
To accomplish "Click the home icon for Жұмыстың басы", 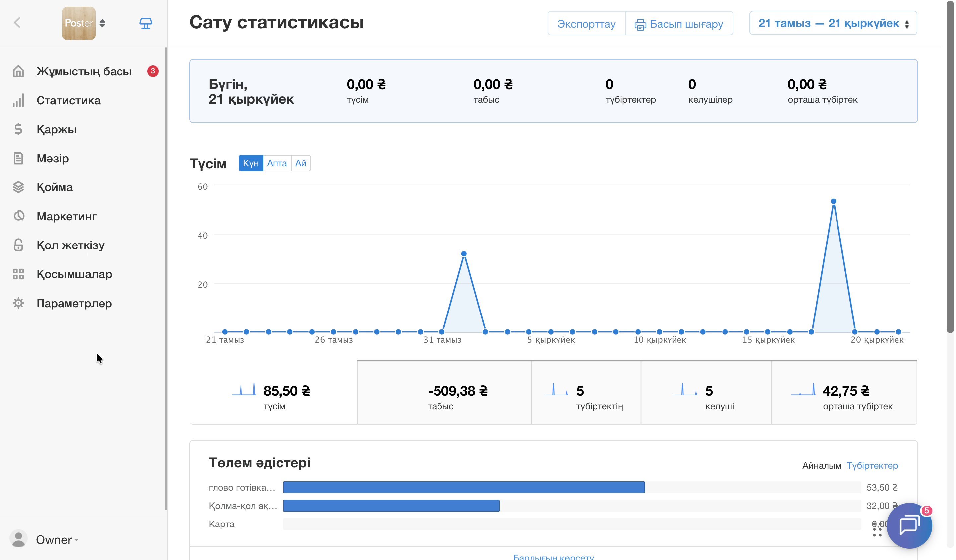I will 18,71.
